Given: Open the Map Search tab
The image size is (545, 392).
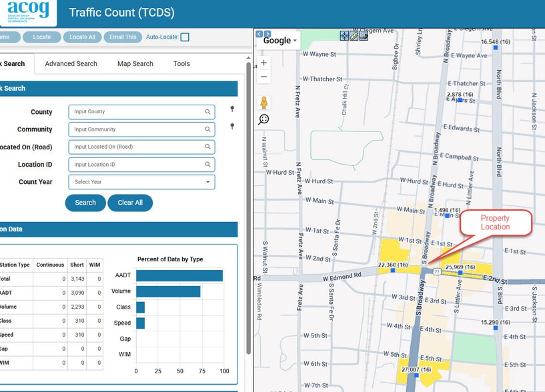Looking at the screenshot, I should tap(135, 64).
